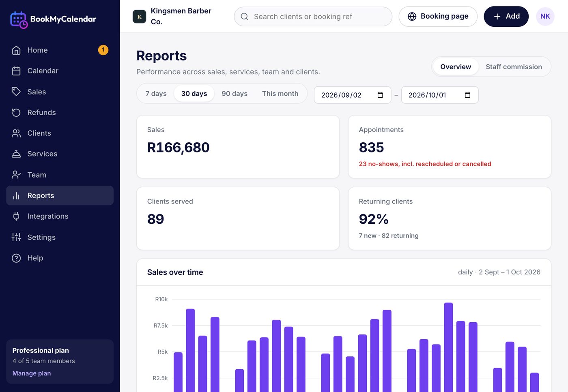
Task: Click the 92% returning clients value
Action: [x=374, y=219]
